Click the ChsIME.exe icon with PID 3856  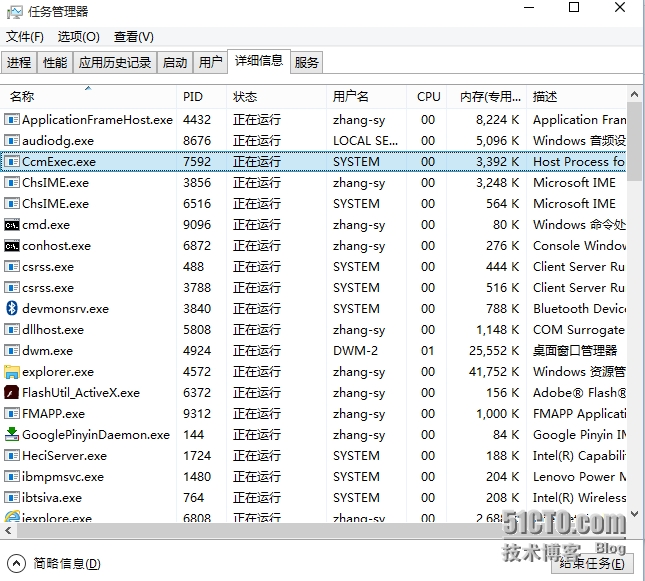coord(12,183)
